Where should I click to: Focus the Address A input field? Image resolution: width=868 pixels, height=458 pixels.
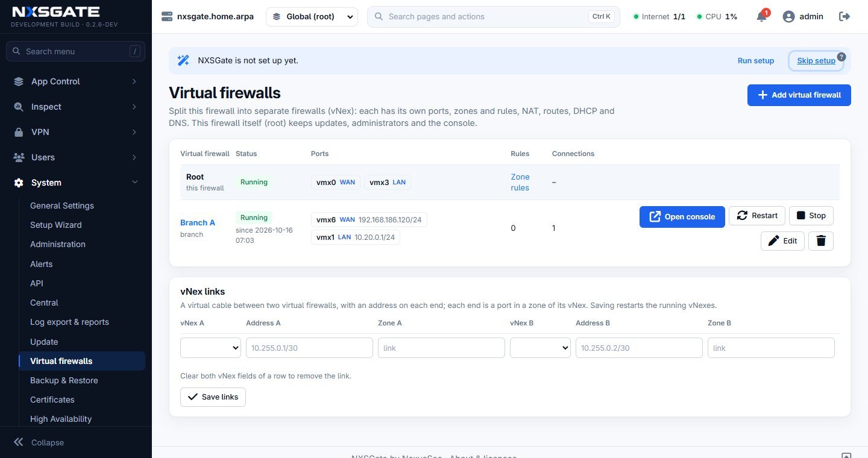[309, 348]
